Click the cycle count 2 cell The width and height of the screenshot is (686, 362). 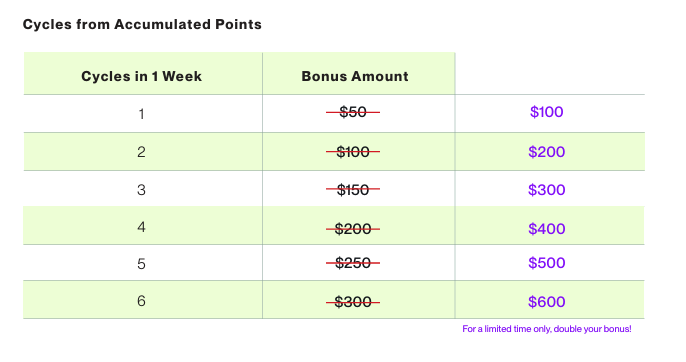pos(141,152)
